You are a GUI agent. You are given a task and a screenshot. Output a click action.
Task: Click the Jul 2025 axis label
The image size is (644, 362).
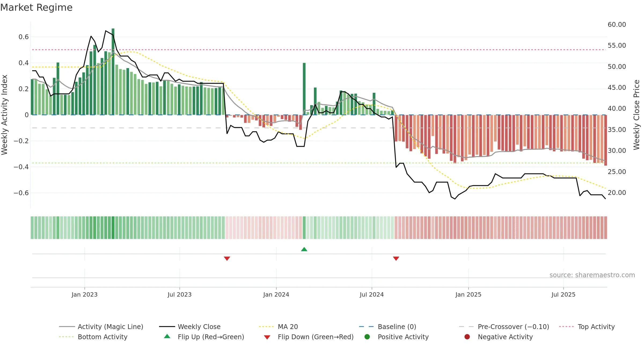point(563,294)
